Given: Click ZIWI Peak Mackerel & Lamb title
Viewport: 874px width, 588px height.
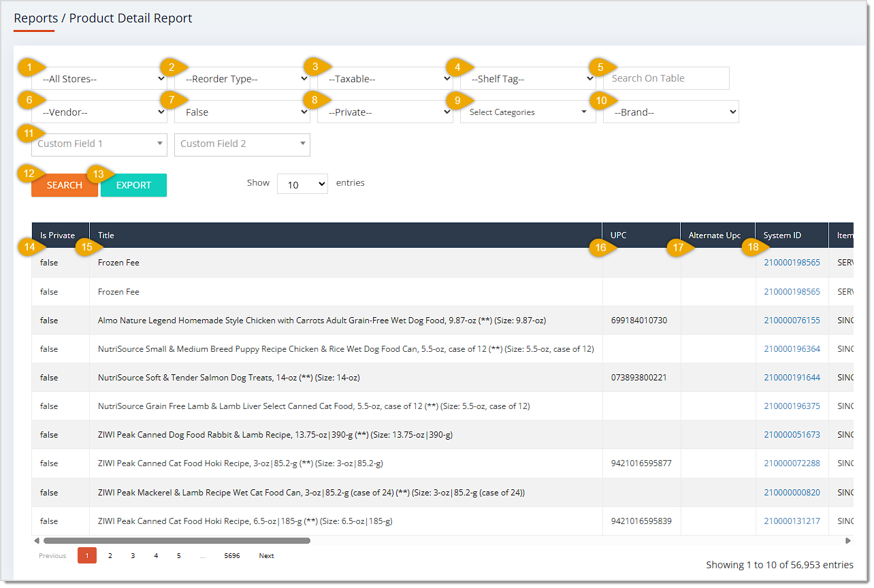Looking at the screenshot, I should click(x=311, y=493).
